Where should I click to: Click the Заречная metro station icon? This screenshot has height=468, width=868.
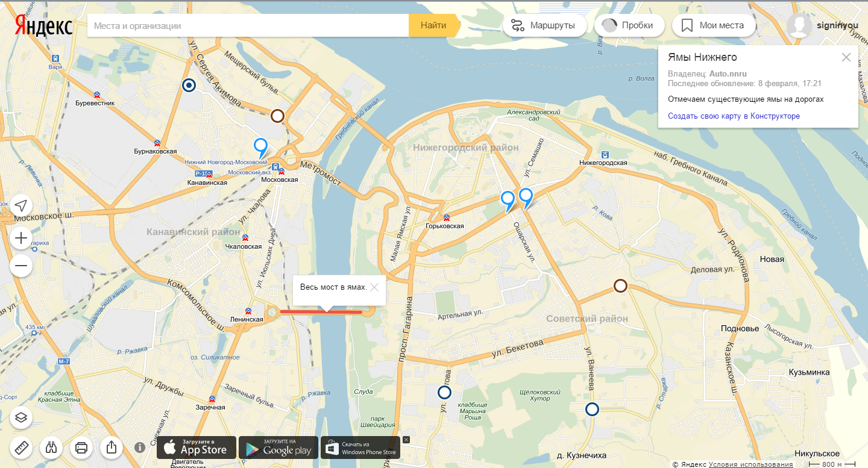click(212, 399)
